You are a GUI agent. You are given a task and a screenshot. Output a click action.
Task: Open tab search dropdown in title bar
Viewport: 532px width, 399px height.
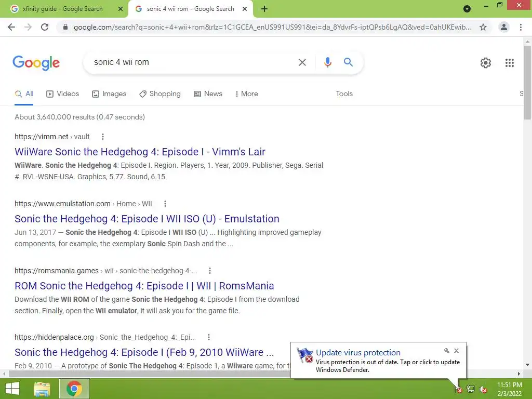[467, 9]
